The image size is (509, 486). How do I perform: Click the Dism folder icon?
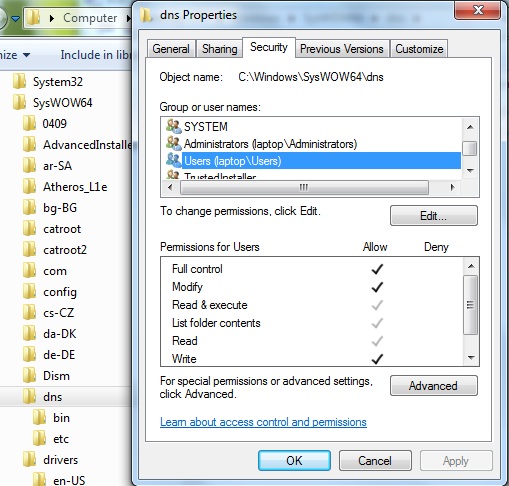tap(29, 375)
